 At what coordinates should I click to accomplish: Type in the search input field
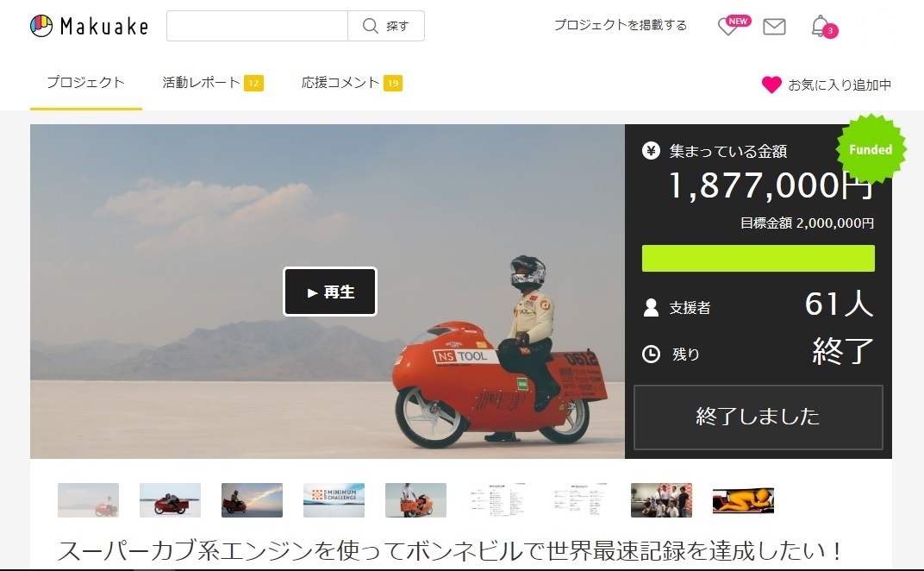coord(257,26)
